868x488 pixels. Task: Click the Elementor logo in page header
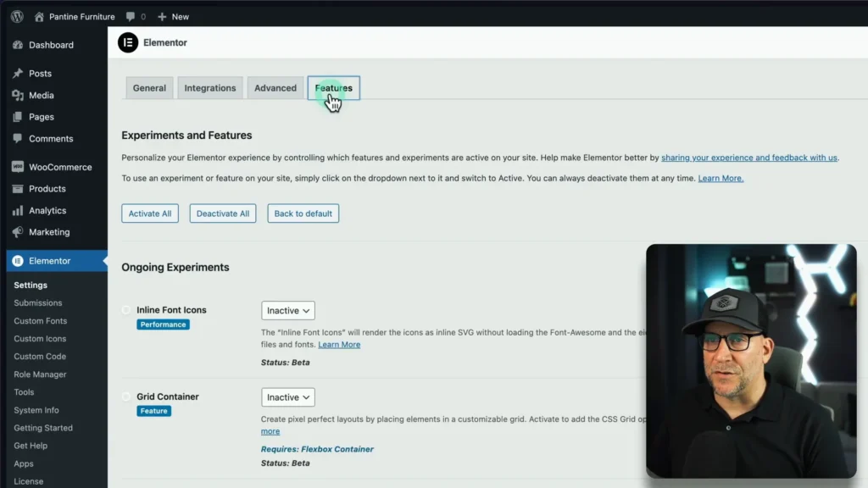click(x=128, y=42)
